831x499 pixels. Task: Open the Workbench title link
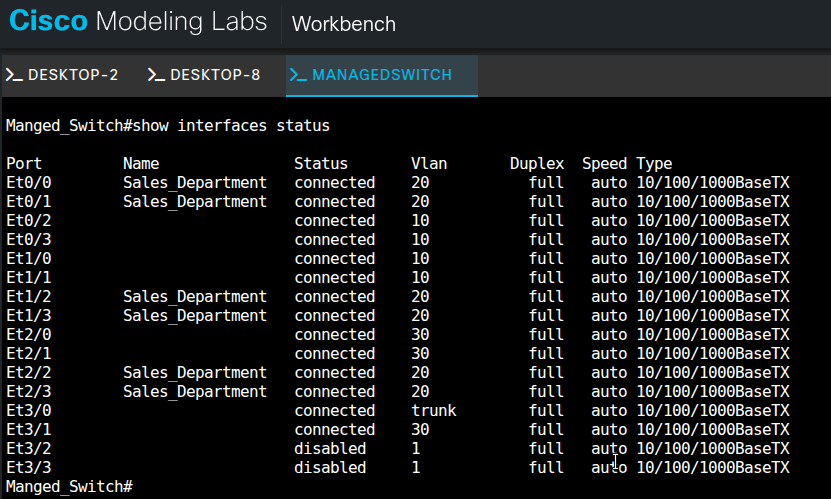[343, 24]
